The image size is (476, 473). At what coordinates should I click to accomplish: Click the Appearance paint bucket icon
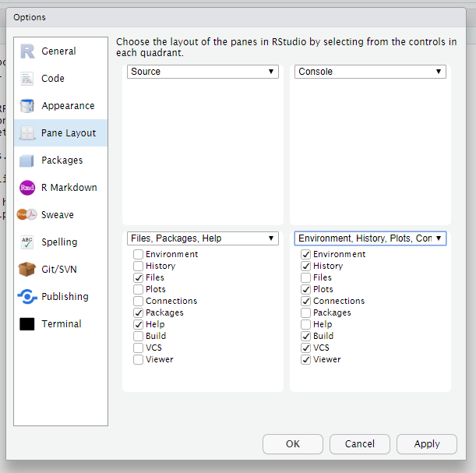click(27, 106)
